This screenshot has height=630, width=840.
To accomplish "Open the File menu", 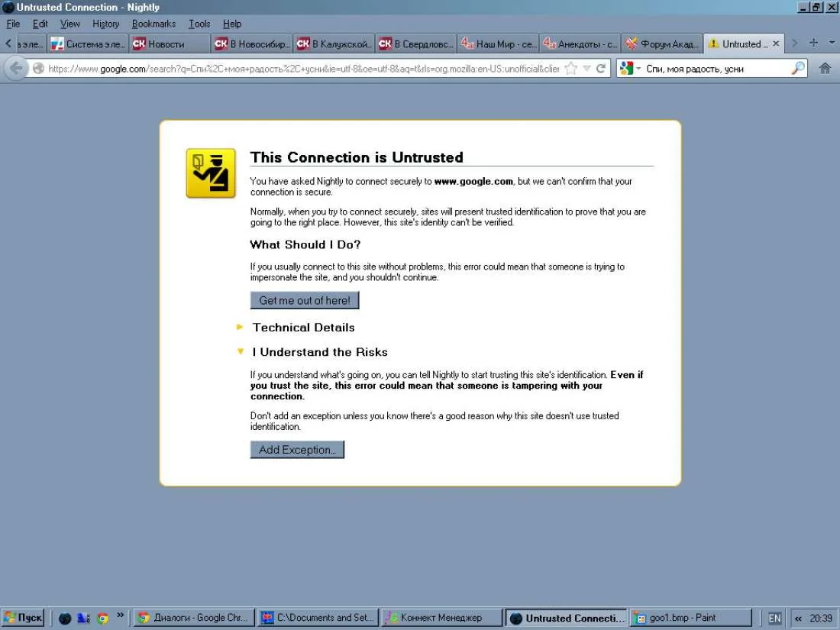I will (13, 24).
